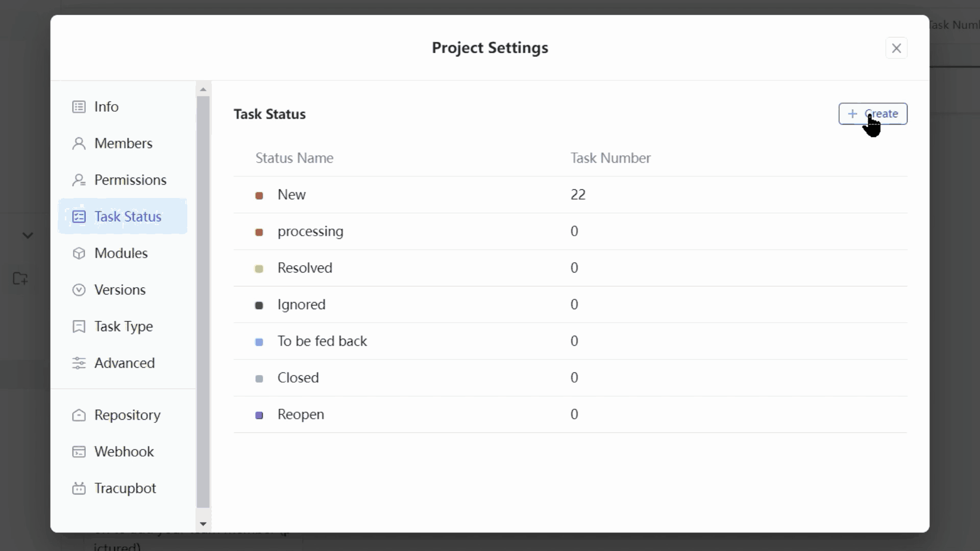Click the Permissions sidebar icon
This screenshot has width=980, height=551.
tap(80, 180)
